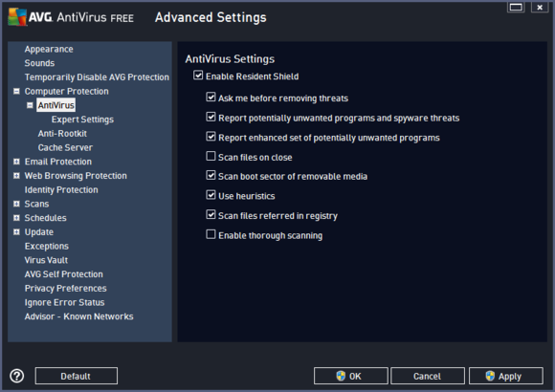The image size is (555, 392).
Task: Enable Scan files on close
Action: [x=211, y=156]
